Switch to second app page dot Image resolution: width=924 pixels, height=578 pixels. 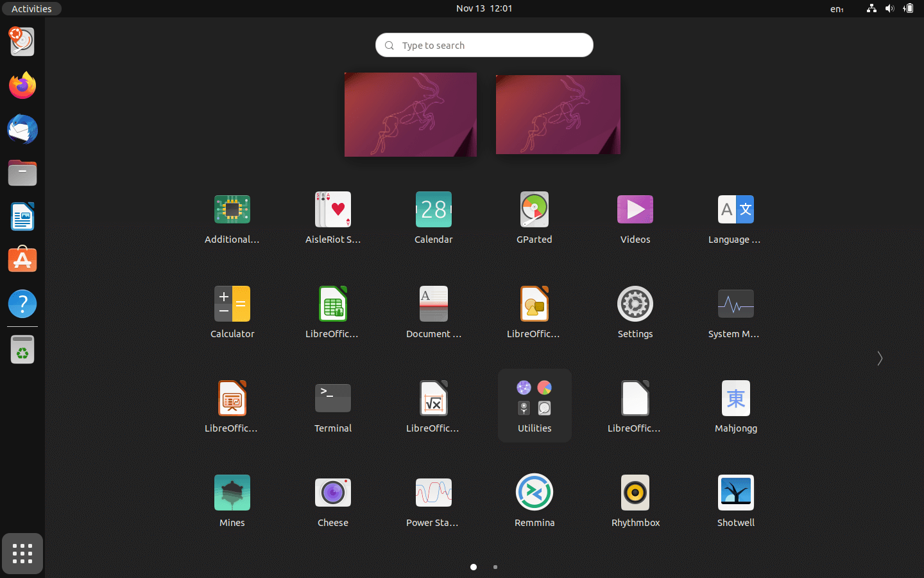click(x=495, y=567)
